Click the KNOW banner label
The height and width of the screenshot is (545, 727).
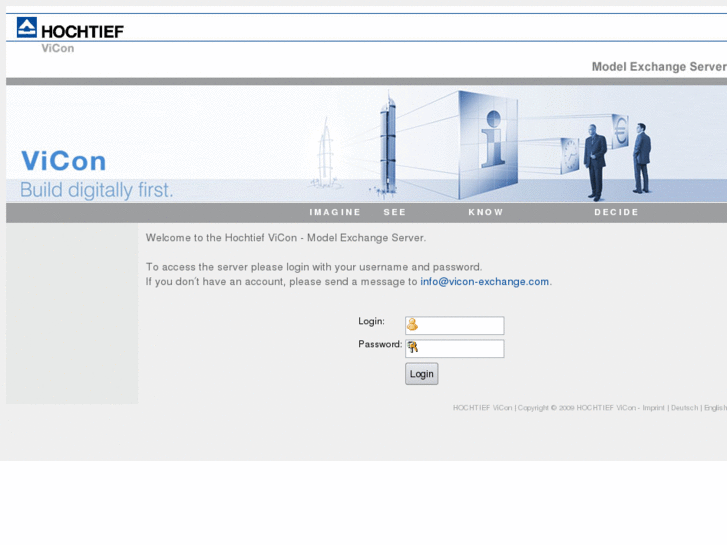click(x=485, y=212)
